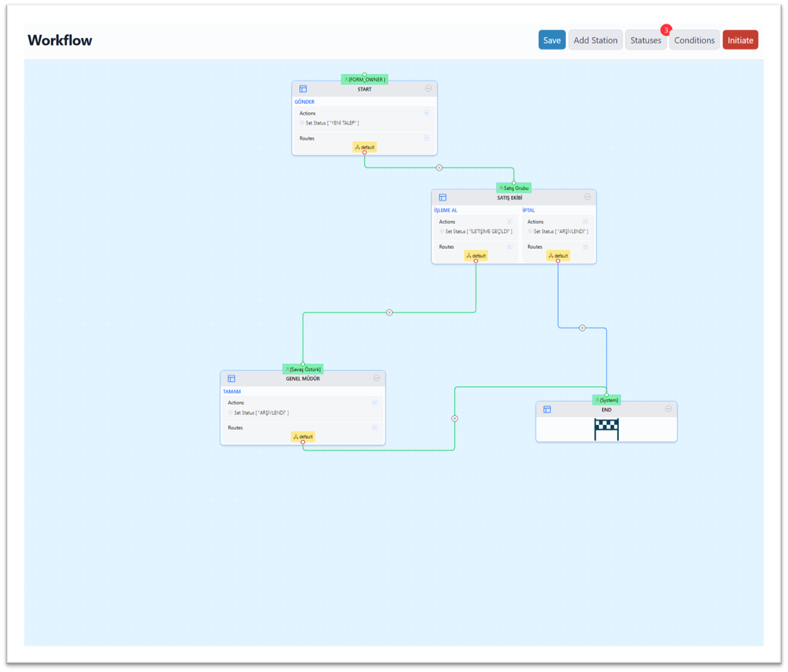Viewport: 788px width, 672px height.
Task: Add an action under START's GÖNDER
Action: 426,113
